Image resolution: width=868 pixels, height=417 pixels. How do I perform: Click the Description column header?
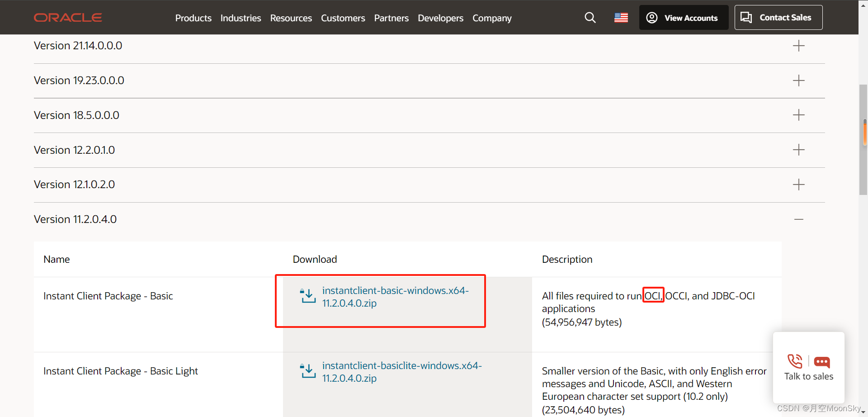tap(567, 259)
